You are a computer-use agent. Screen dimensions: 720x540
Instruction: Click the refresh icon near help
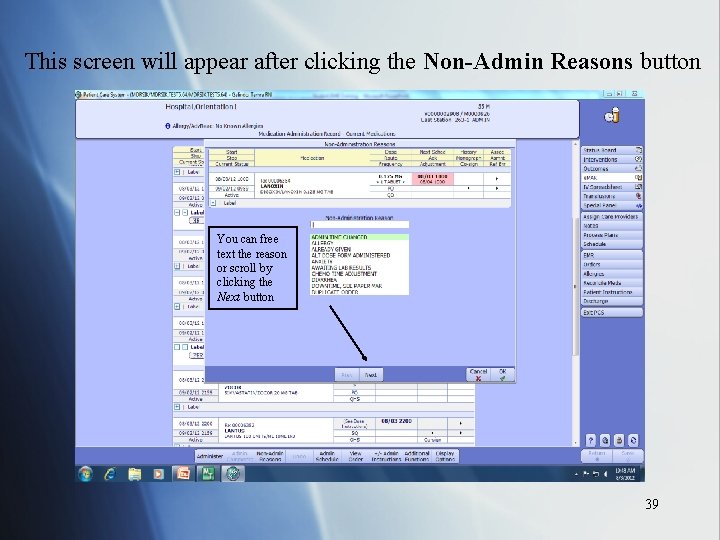633,440
